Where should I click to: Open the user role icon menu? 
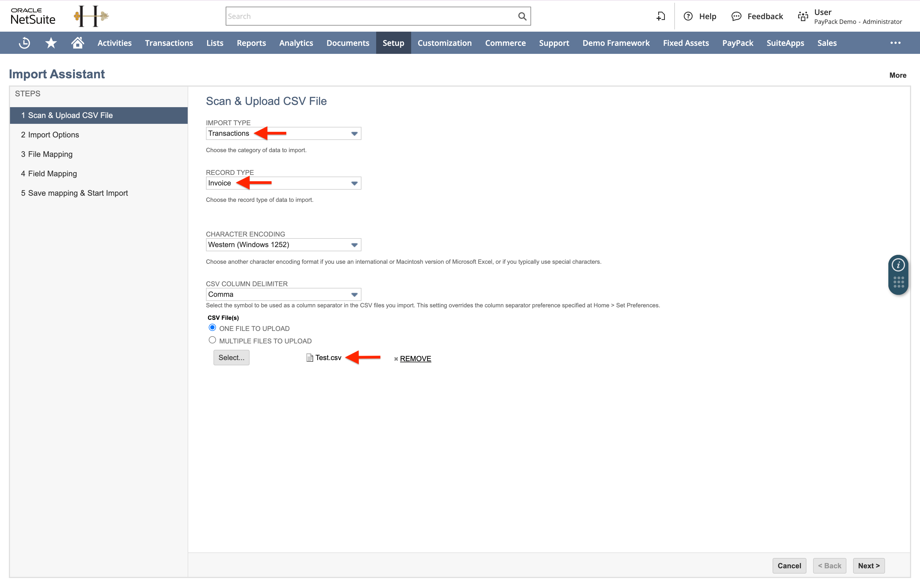tap(803, 16)
